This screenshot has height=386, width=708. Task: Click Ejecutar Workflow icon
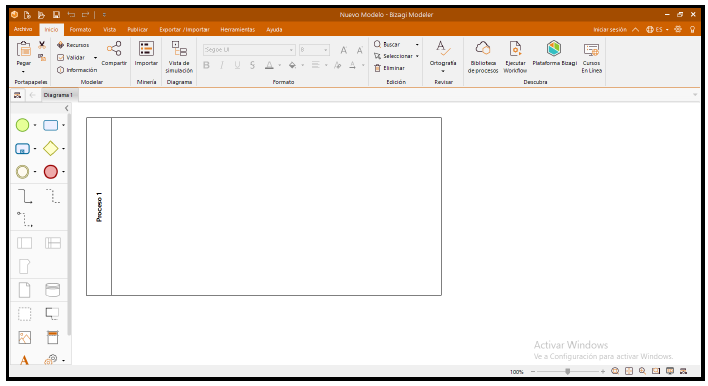(515, 56)
